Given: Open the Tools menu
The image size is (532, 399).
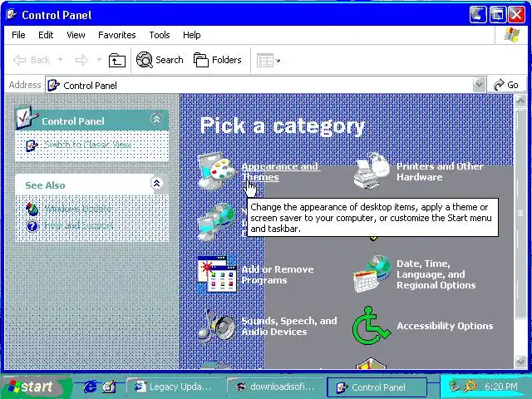Looking at the screenshot, I should [x=160, y=35].
